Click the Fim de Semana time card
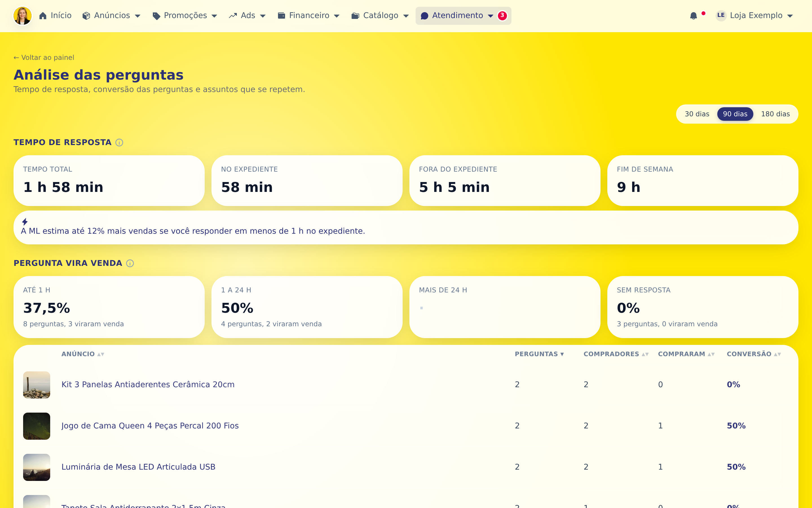This screenshot has height=508, width=812. [x=703, y=181]
